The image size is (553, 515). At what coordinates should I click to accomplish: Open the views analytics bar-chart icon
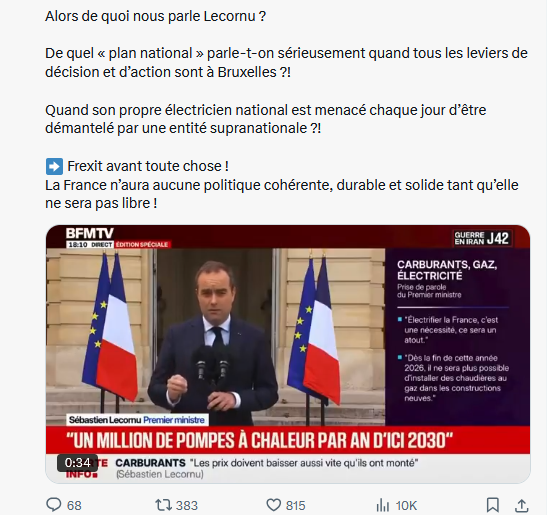[x=383, y=505]
